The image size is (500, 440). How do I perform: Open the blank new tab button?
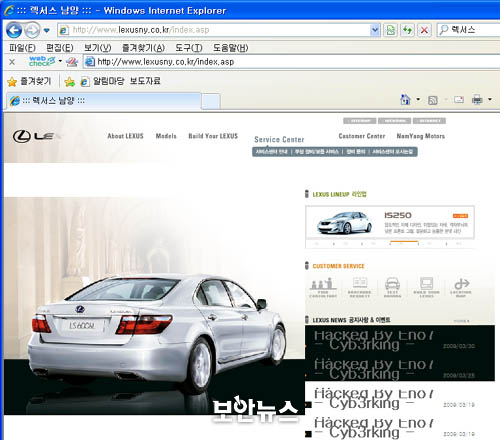[x=211, y=101]
